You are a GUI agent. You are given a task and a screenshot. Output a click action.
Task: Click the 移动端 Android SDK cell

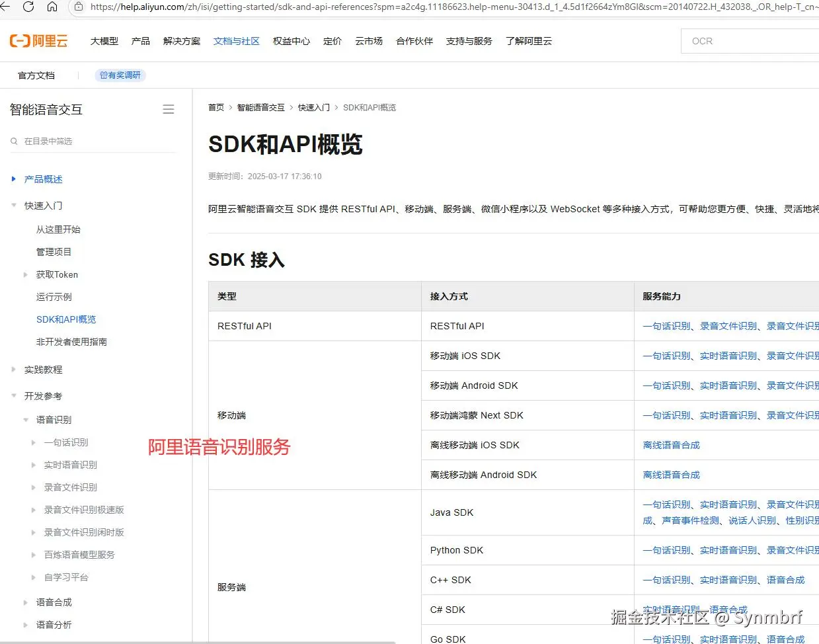coord(527,385)
